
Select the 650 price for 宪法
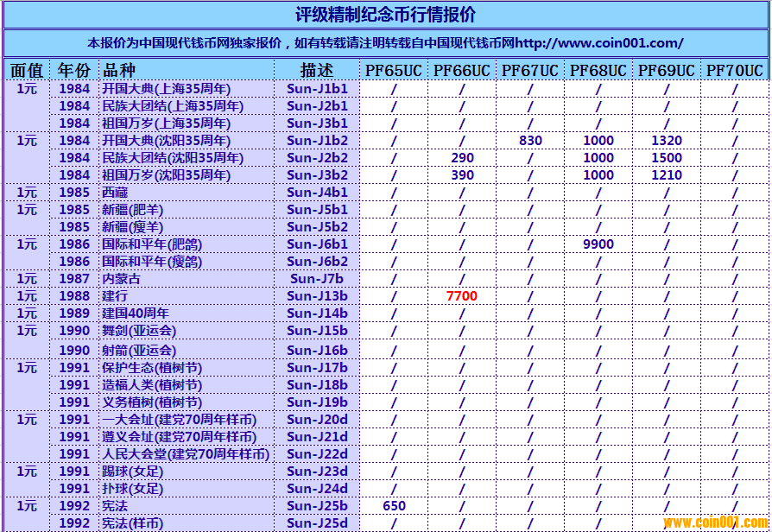(x=393, y=506)
